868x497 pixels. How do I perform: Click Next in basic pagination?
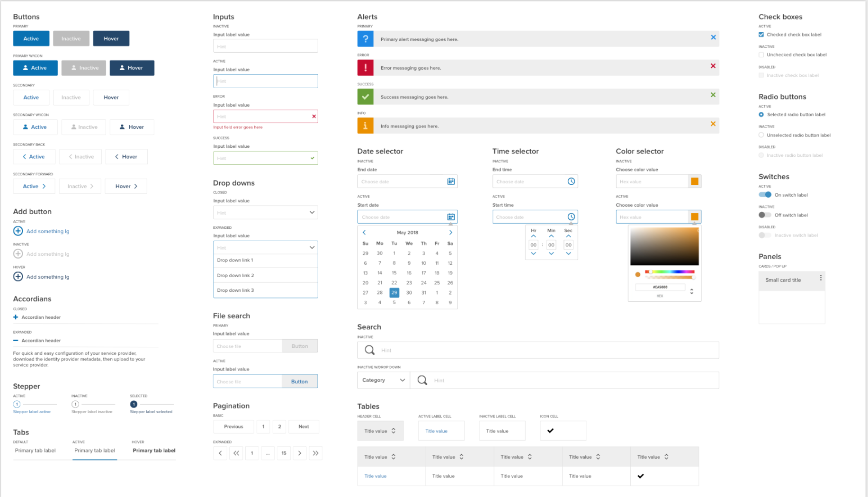coord(304,426)
